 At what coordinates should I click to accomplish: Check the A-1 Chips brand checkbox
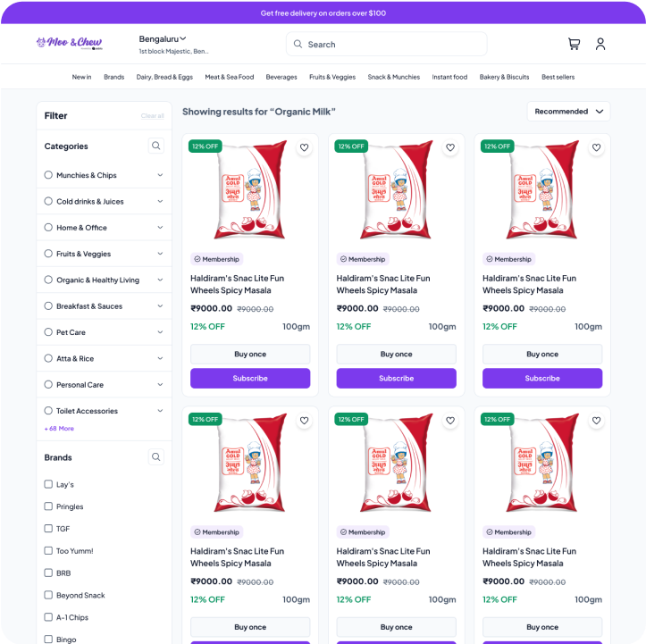[48, 617]
